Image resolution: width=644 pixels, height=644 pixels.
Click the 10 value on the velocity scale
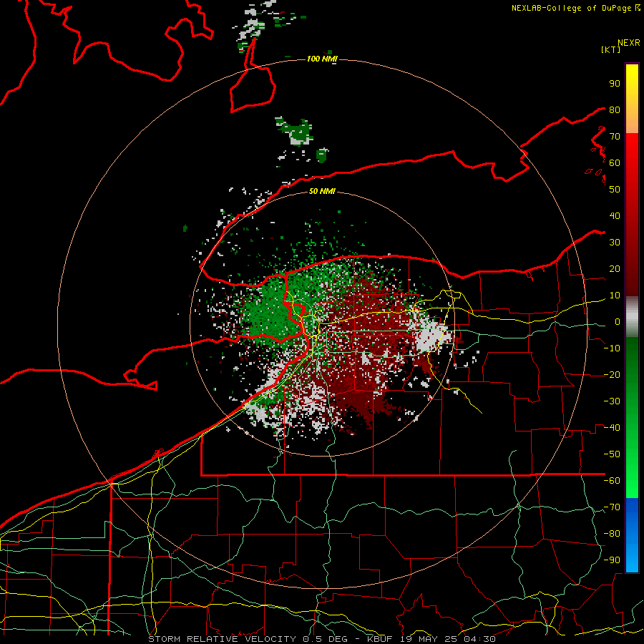[x=615, y=296]
